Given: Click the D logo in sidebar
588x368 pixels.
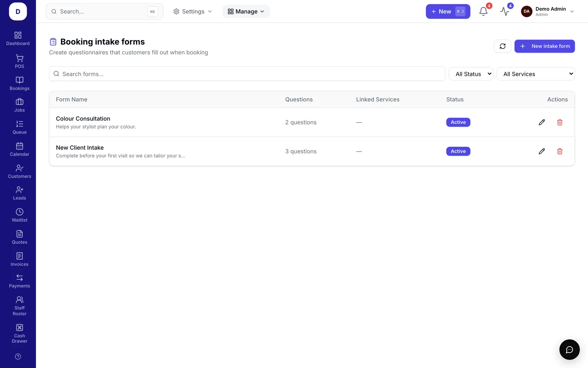Looking at the screenshot, I should click(18, 11).
